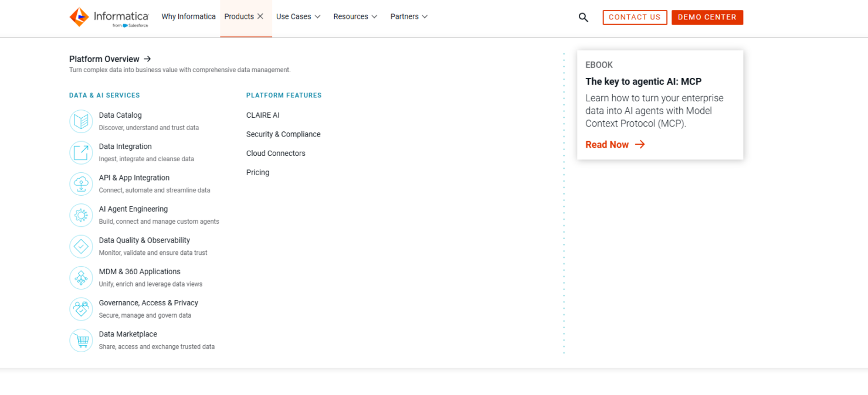Click the DEMO CENTER button

click(707, 18)
